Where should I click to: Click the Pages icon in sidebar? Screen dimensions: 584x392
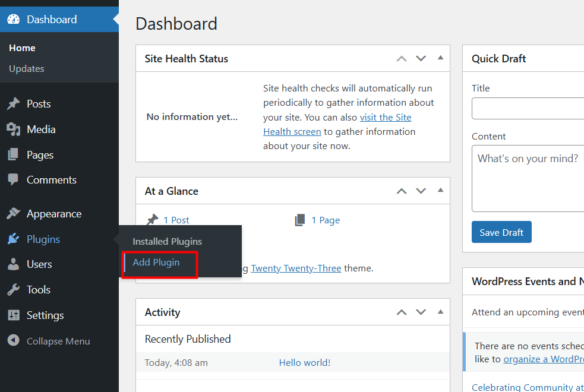[x=13, y=155]
